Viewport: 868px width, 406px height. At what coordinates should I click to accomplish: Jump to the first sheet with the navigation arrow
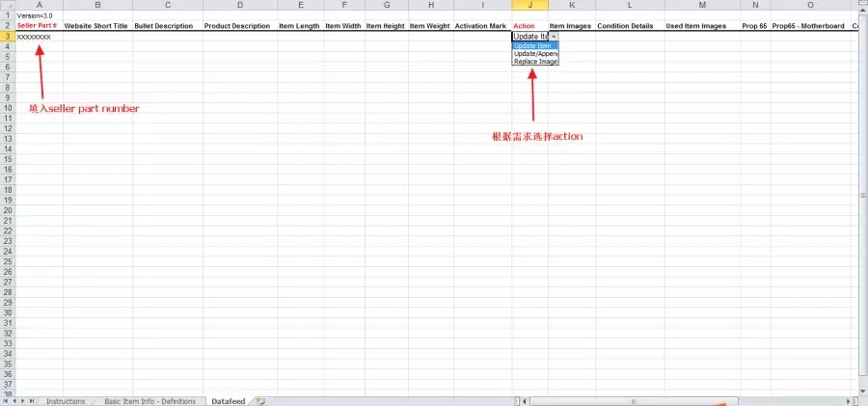click(x=6, y=401)
